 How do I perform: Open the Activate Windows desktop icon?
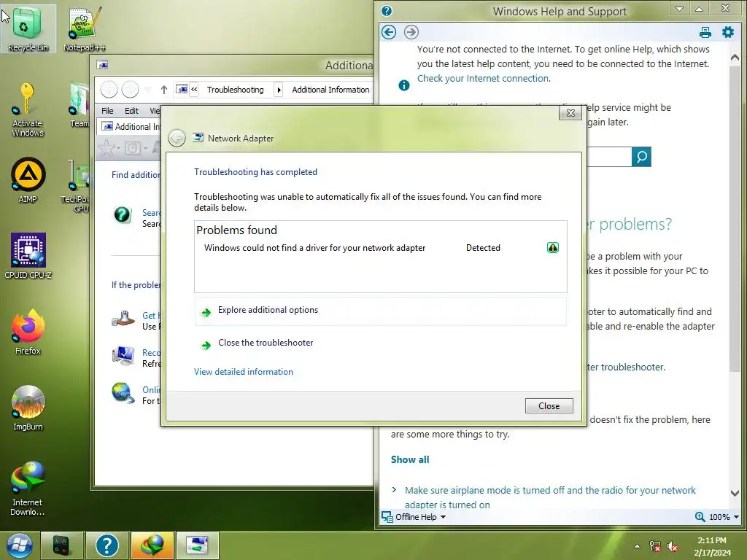[x=28, y=109]
